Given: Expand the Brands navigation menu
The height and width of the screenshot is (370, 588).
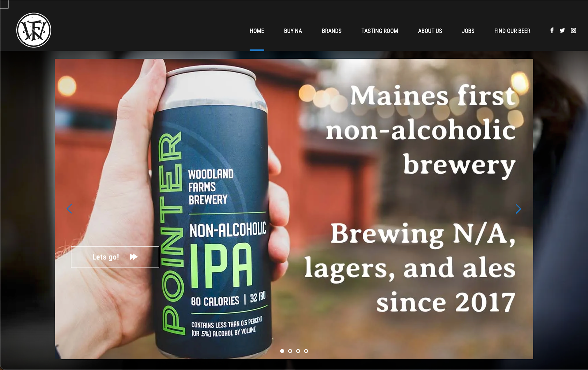Looking at the screenshot, I should click(331, 31).
